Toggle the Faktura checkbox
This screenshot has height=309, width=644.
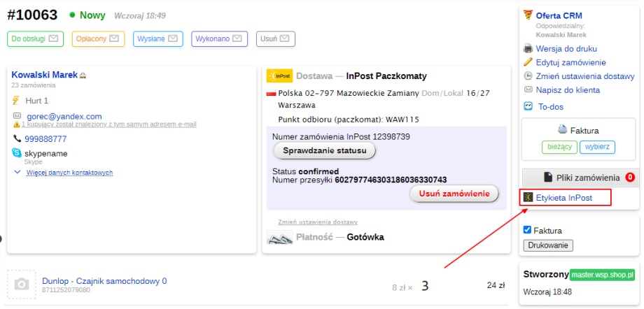[528, 230]
